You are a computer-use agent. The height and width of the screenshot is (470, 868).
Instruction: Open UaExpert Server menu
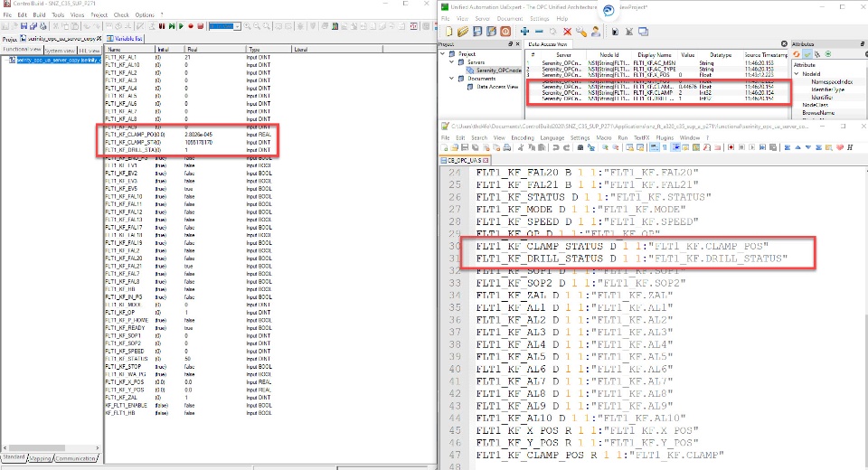coord(483,19)
